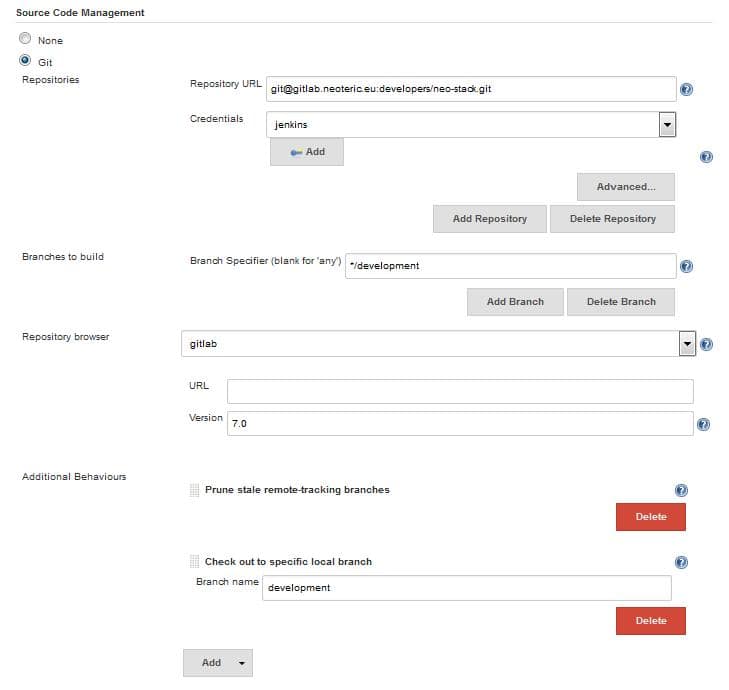Viewport: 729px width, 690px height.
Task: Click the Add Repository button
Action: pos(489,219)
